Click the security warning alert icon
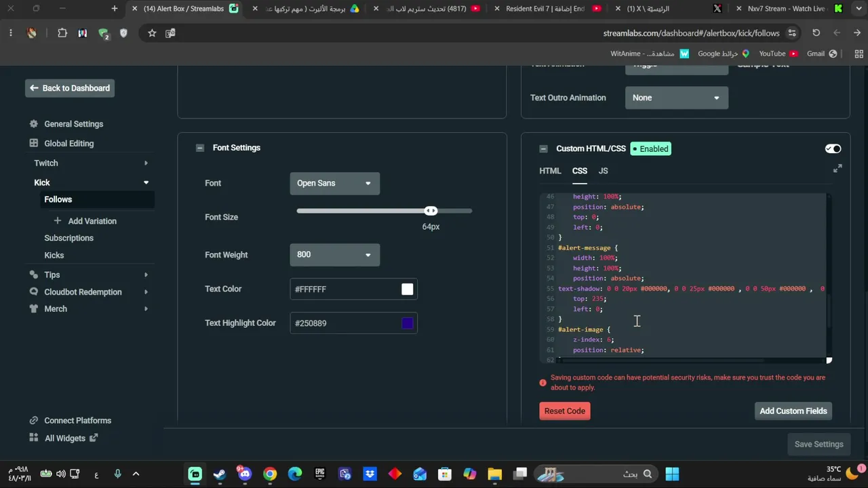The image size is (868, 488). [542, 383]
